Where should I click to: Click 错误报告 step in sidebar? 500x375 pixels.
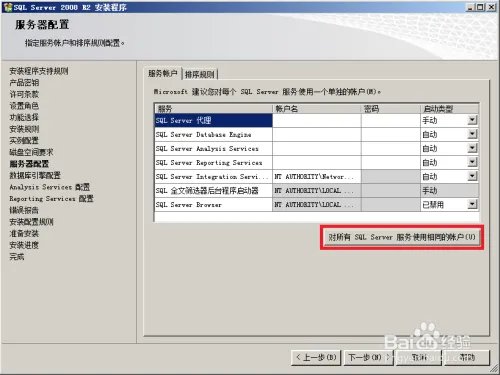coord(24,210)
